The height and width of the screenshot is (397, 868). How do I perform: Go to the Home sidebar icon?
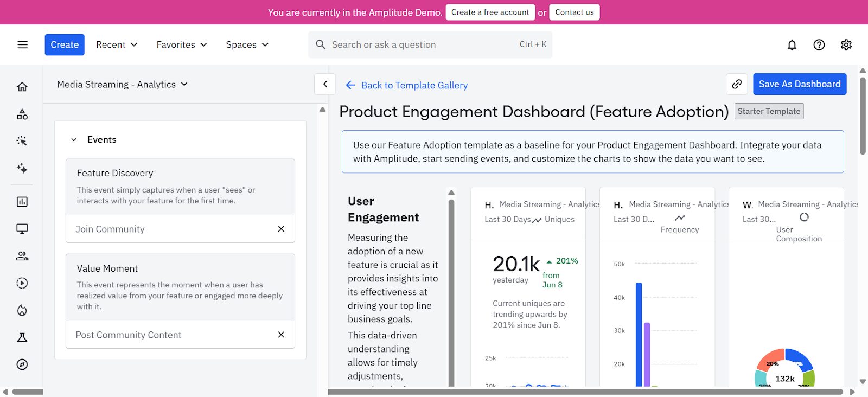coord(22,87)
